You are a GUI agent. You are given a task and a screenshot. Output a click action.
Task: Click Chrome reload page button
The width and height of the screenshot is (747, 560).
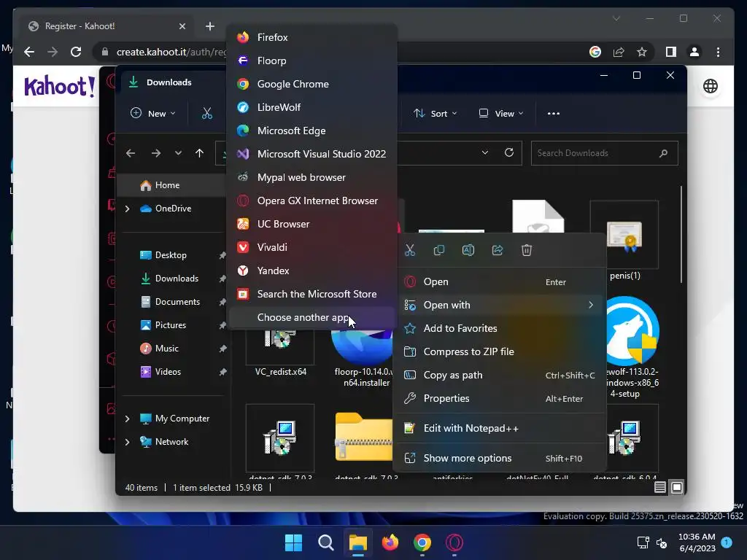point(76,52)
